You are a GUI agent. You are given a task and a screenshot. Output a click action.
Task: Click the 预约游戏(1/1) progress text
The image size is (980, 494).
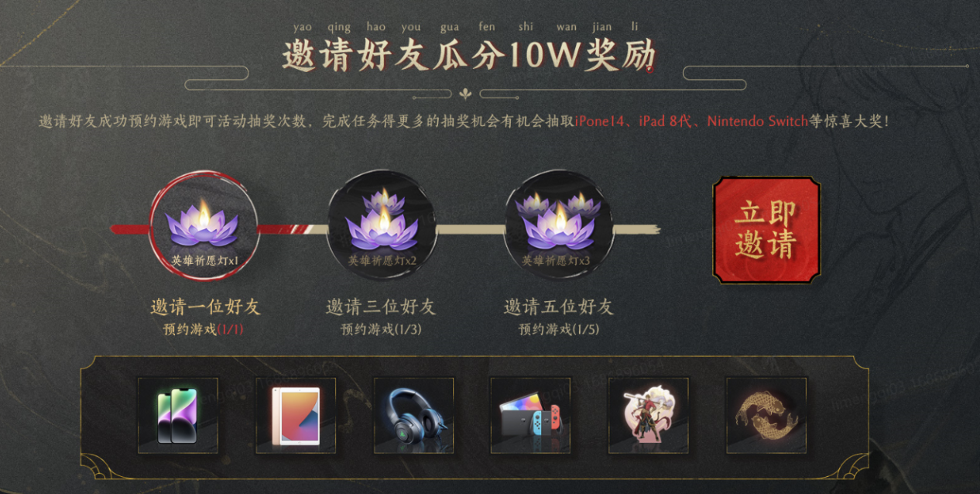(205, 329)
